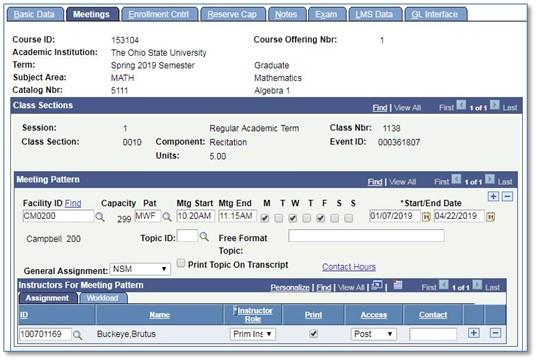Screen dimensions: 536x360
Task: Open the Enrollment Cntrl tab
Action: [159, 14]
